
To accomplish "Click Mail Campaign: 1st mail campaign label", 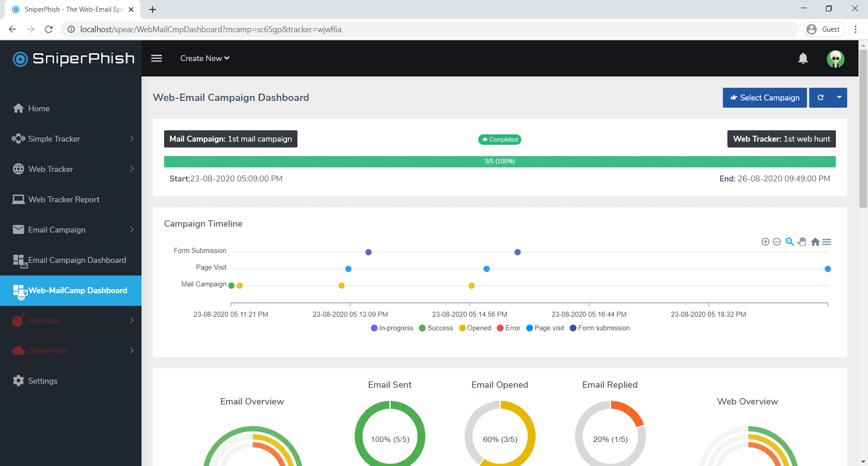I will (231, 139).
